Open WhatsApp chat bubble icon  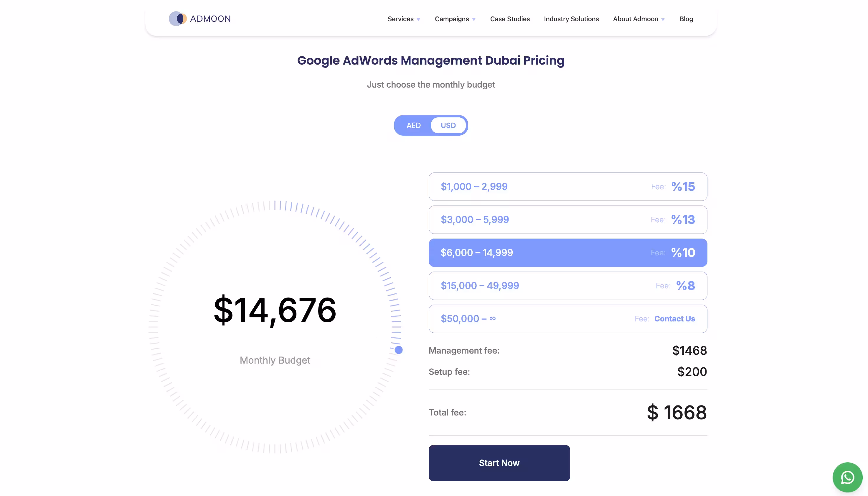tap(847, 477)
